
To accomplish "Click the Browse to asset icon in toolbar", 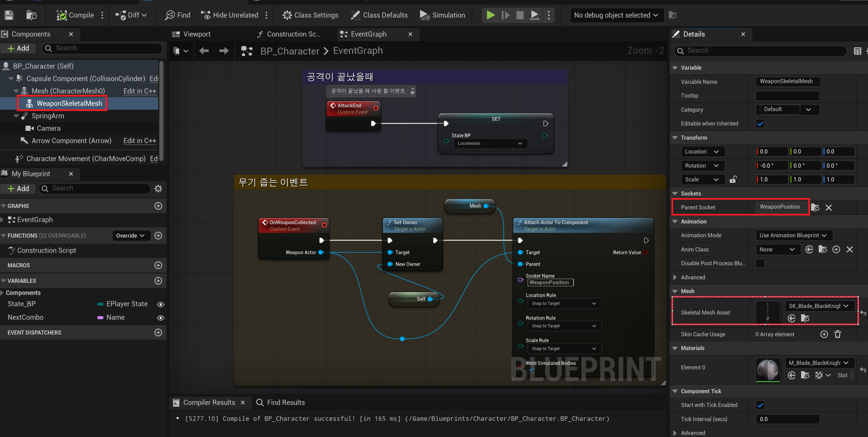I will click(31, 15).
